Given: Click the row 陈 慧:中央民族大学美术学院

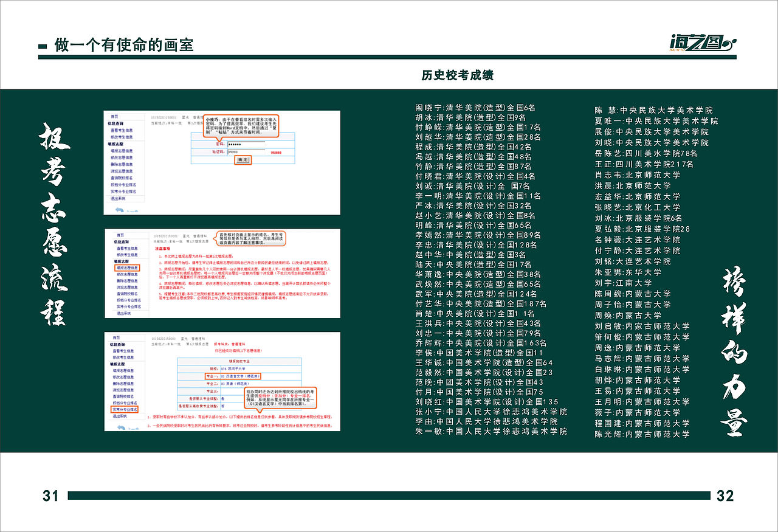Looking at the screenshot, I should [x=653, y=110].
